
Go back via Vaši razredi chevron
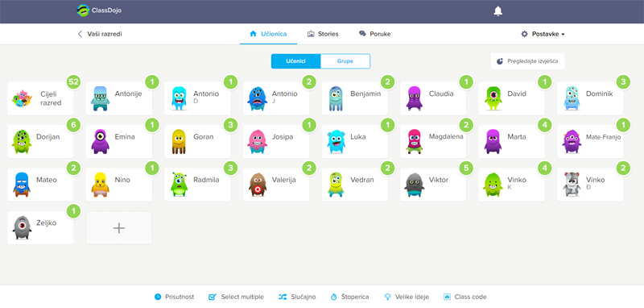click(x=80, y=34)
